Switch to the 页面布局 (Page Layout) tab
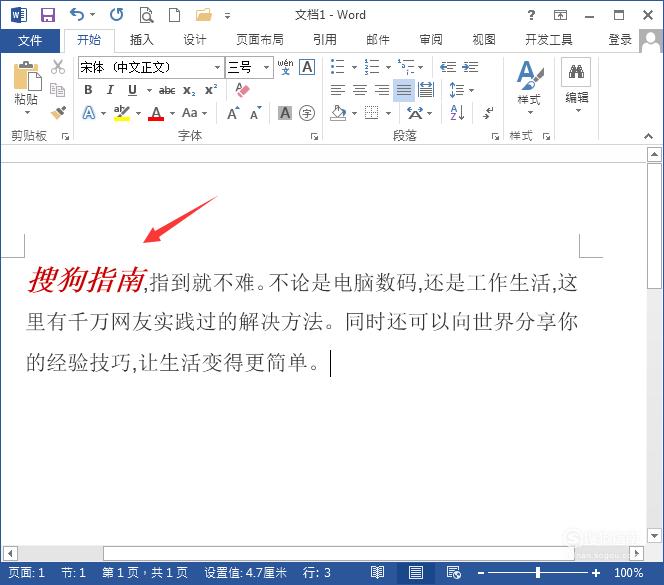The image size is (664, 585). pos(260,40)
